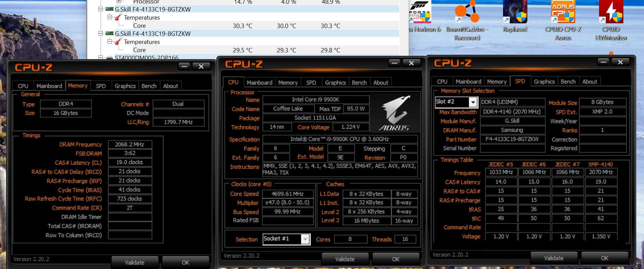Open the CPUID CPU-Z Aorus desktop shortcut

pyautogui.click(x=563, y=20)
